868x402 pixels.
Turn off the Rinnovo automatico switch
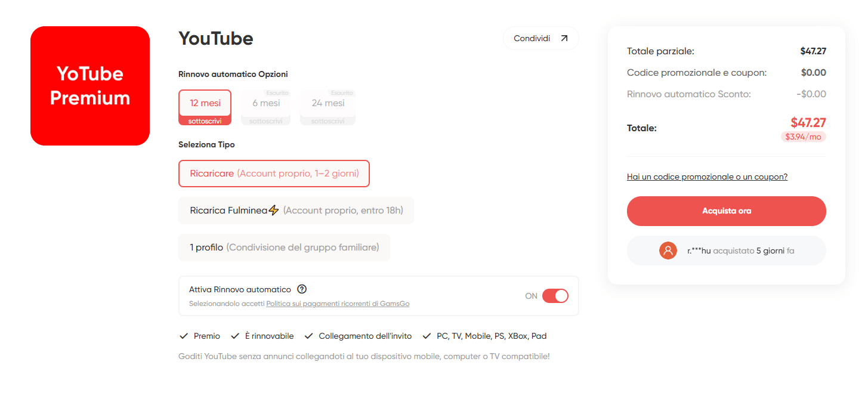tap(555, 296)
